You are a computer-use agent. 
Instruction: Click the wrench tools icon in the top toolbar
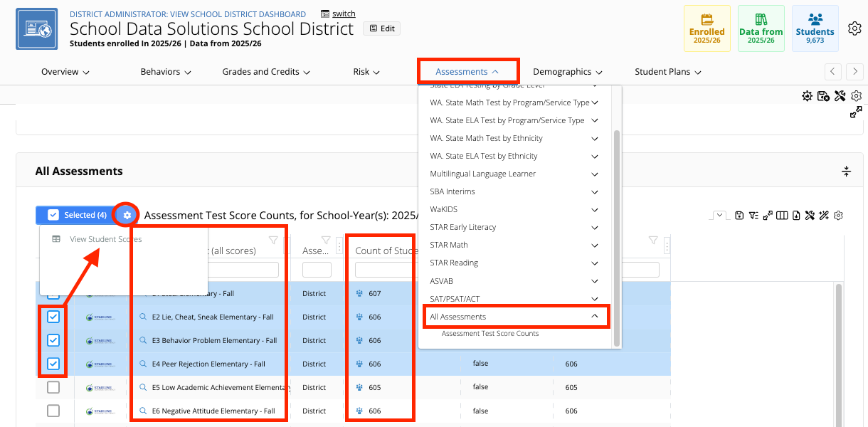[840, 96]
